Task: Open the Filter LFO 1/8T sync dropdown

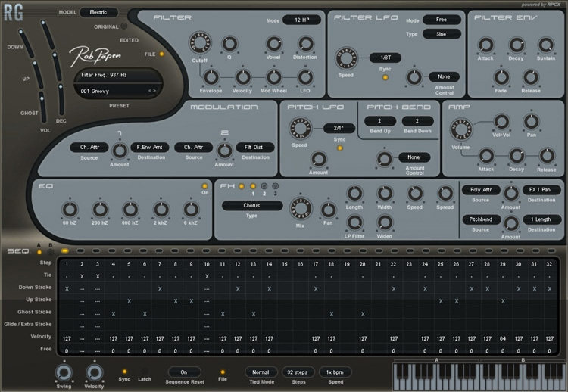Action: [385, 58]
